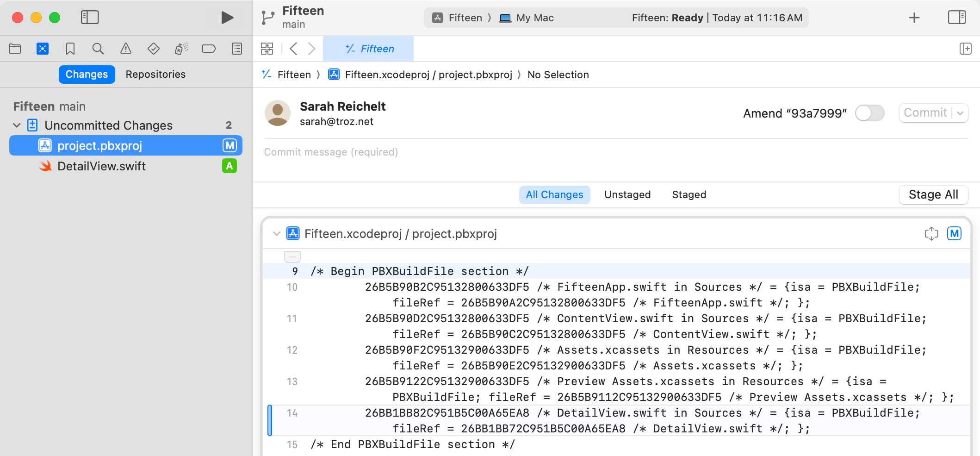Open the Find navigator magnifying glass

(x=98, y=49)
